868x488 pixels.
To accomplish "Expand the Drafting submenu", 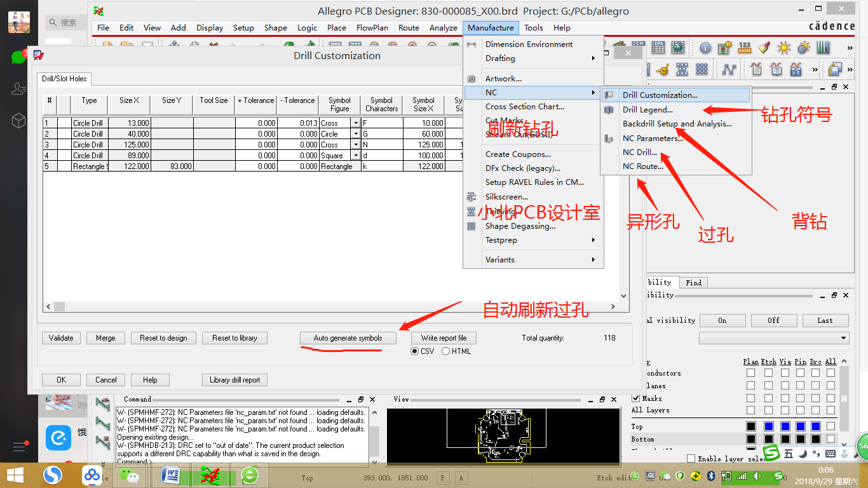I will coord(533,58).
